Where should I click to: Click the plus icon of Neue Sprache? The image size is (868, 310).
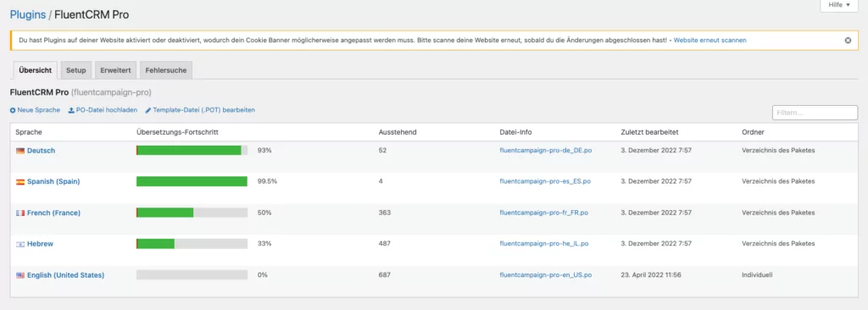click(x=13, y=110)
